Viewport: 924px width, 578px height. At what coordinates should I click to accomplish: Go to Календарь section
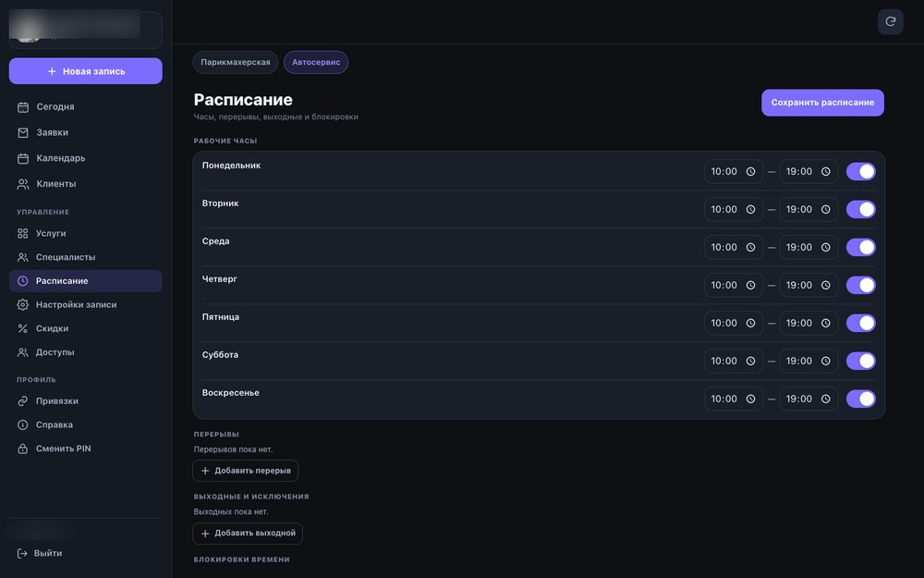(x=85, y=158)
